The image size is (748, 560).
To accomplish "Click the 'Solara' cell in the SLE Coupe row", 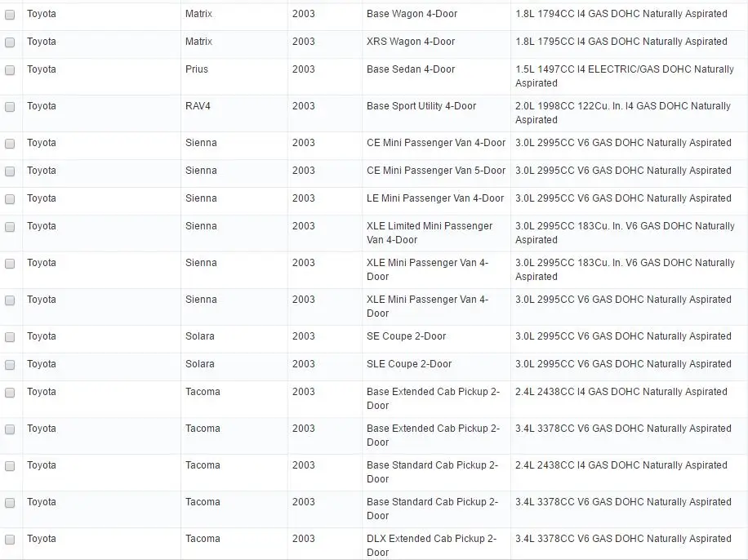I will [234, 367].
